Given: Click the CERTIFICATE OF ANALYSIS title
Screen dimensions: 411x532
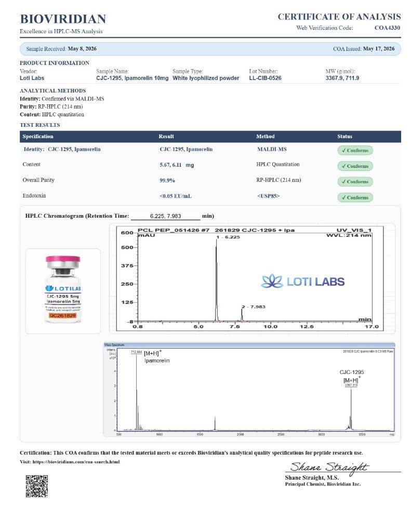Looking at the screenshot, I should 339,17.
